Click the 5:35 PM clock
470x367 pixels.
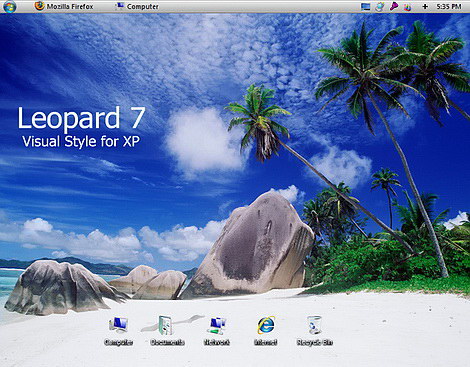point(448,6)
